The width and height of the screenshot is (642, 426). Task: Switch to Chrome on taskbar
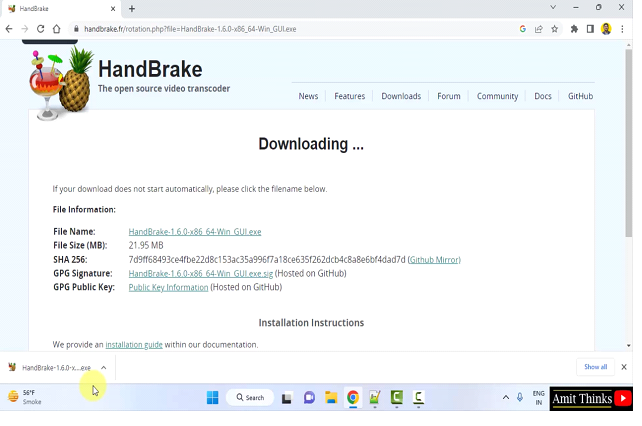click(353, 397)
